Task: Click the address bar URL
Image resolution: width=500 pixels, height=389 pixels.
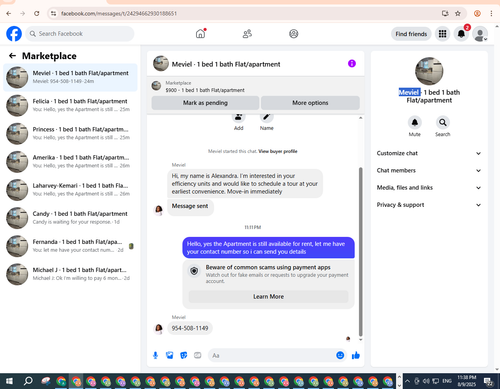Action: pyautogui.click(x=119, y=14)
